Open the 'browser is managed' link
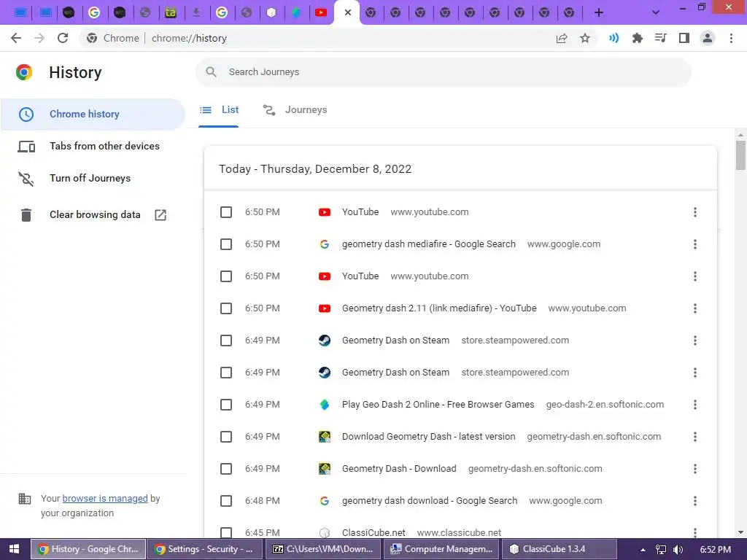747x560 pixels. coord(105,499)
